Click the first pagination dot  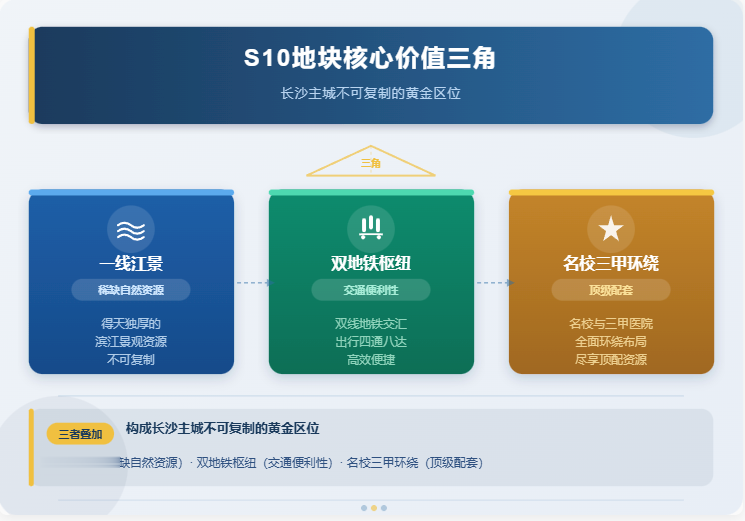coord(364,508)
